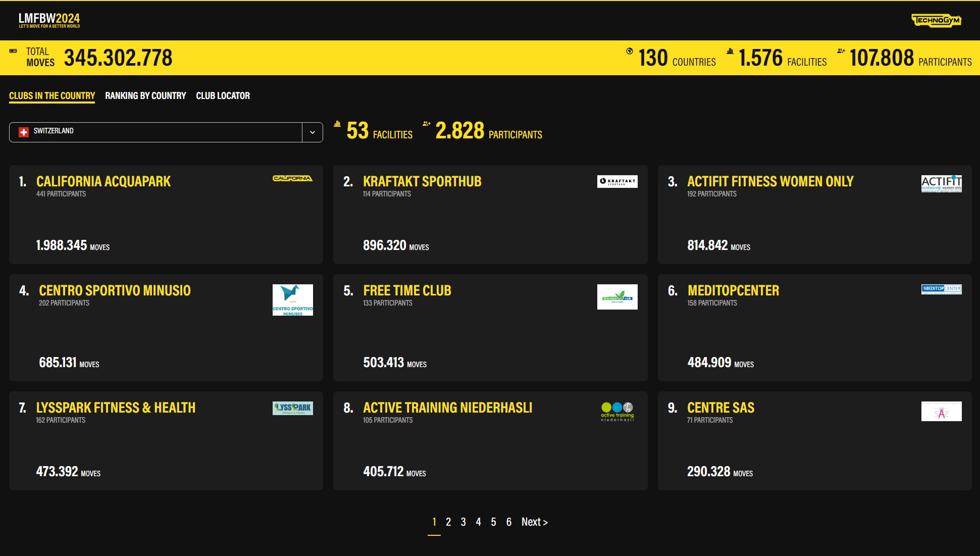Click the Kraftakt Sporthub logo thumbnail
The width and height of the screenshot is (980, 556).
pyautogui.click(x=617, y=181)
